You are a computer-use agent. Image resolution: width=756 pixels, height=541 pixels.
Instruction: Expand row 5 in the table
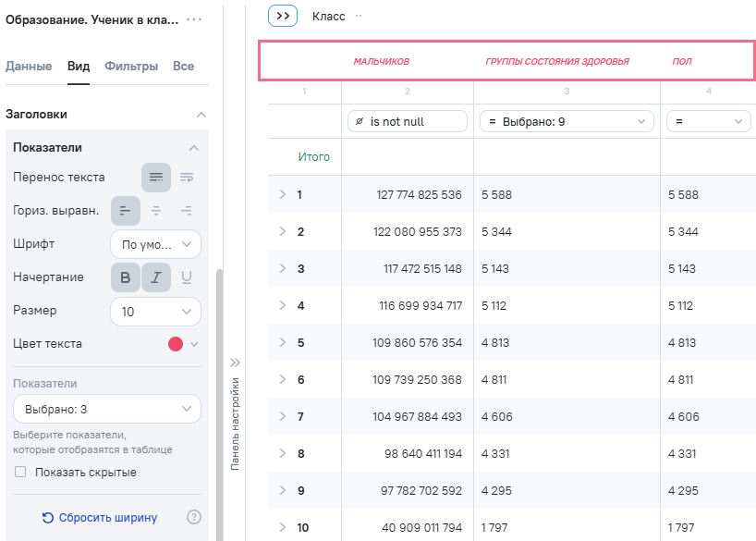pos(283,342)
